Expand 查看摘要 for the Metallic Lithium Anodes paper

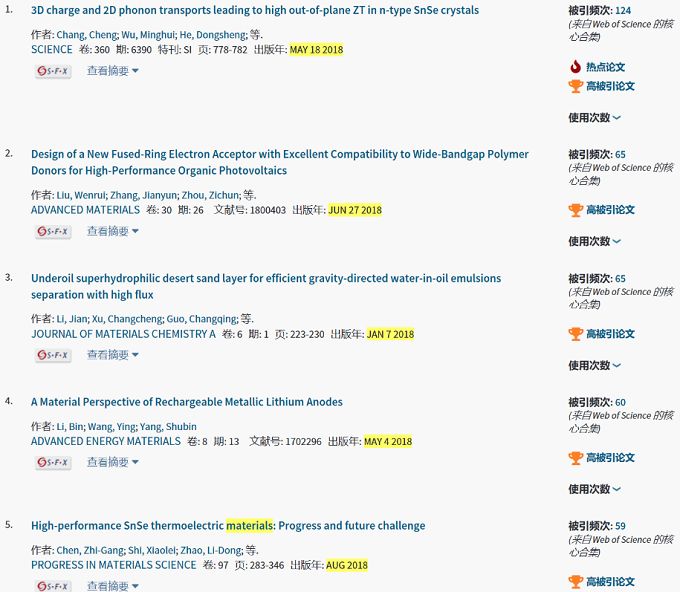click(112, 462)
